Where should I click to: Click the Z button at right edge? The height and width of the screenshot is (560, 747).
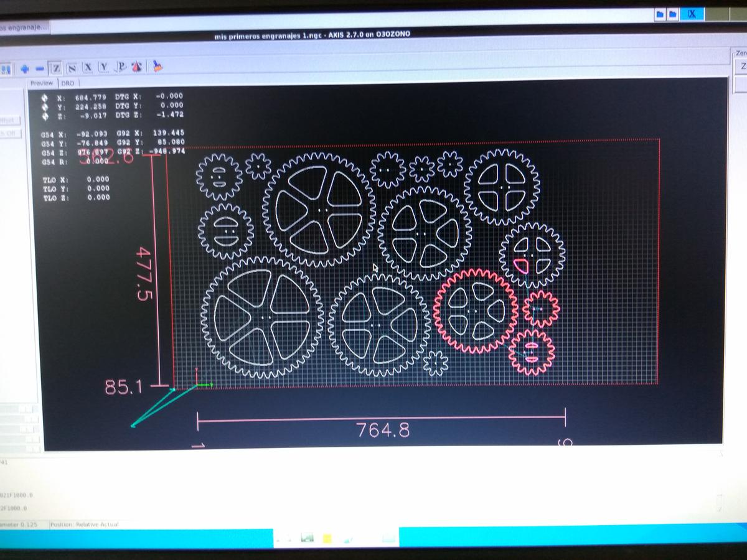(742, 66)
